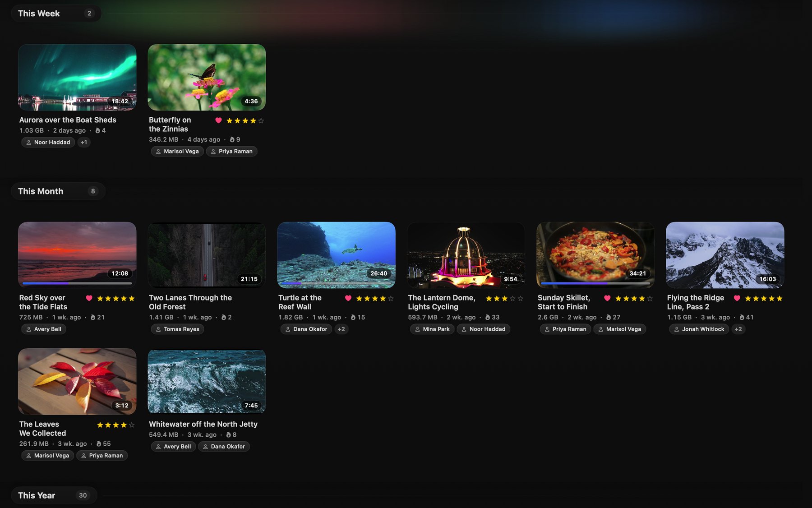Click flame view count icon for The Leaves We Collected
812x508 pixels.
99,443
